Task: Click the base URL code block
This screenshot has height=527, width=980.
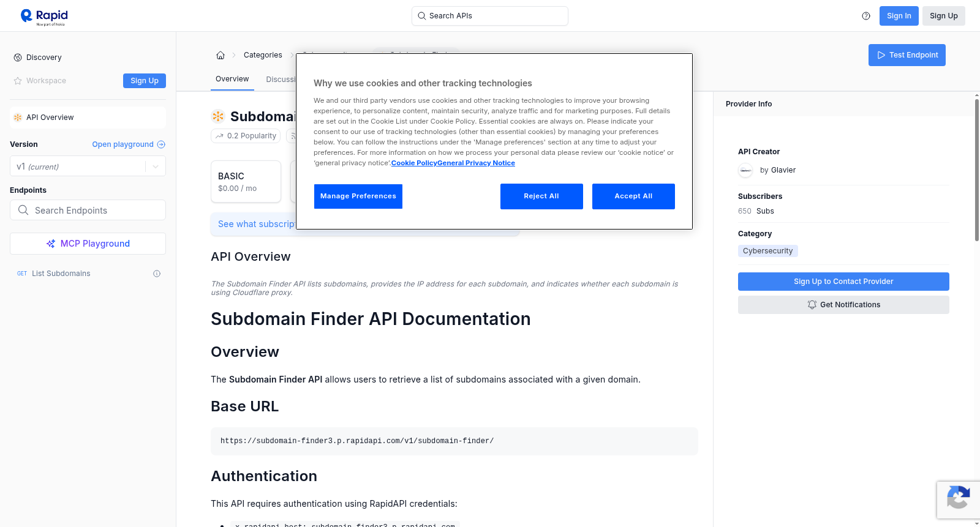Action: [x=454, y=441]
